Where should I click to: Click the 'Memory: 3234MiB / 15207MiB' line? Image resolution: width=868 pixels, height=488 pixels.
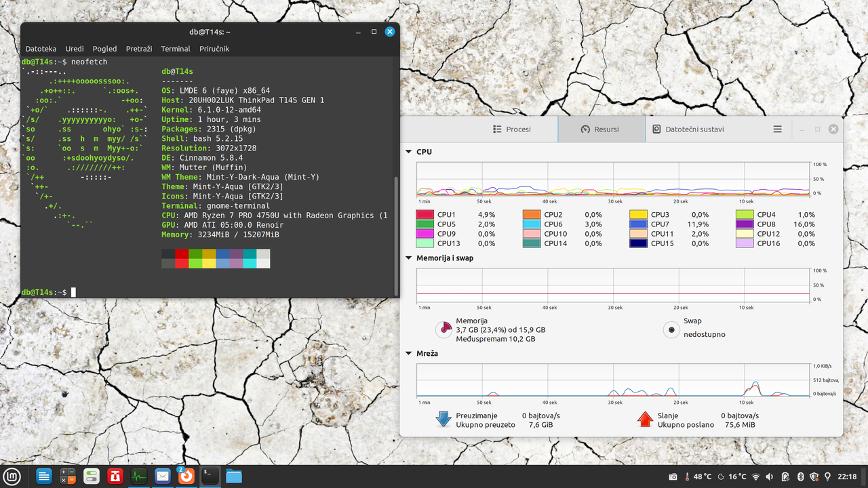[x=220, y=235]
